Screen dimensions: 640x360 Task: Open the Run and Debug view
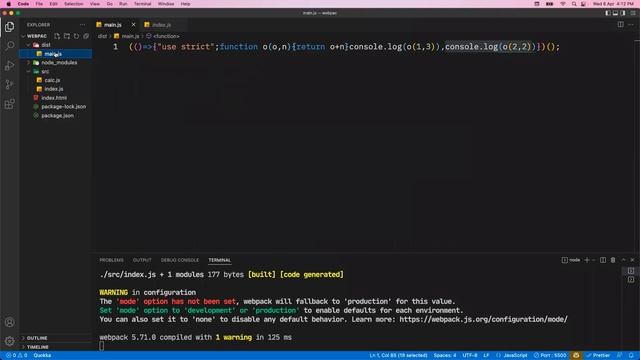tap(9, 65)
